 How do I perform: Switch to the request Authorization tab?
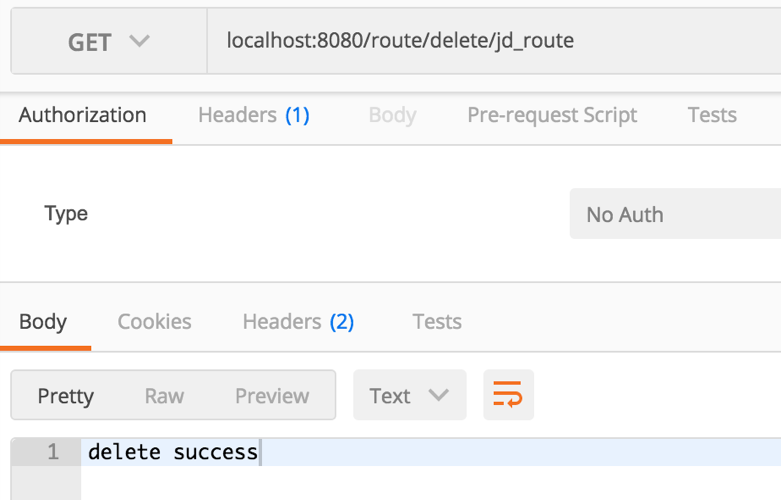pos(83,115)
